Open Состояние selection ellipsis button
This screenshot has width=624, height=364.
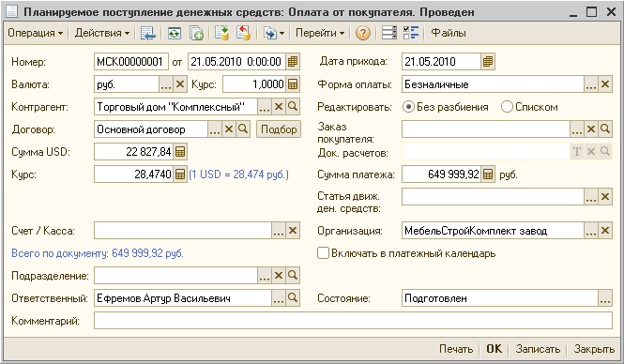point(605,298)
